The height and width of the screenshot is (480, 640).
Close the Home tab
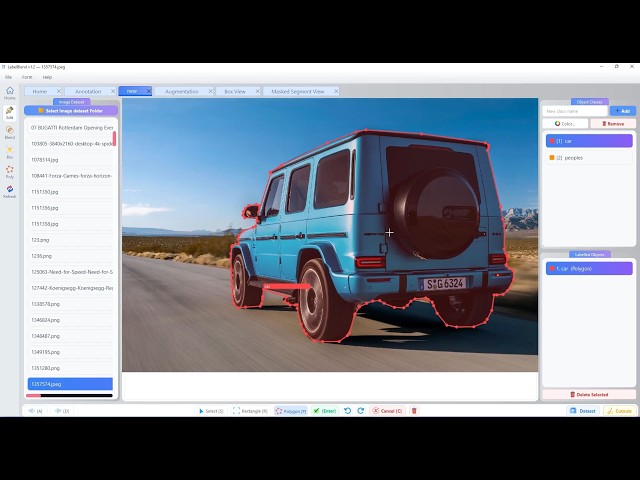(58, 91)
